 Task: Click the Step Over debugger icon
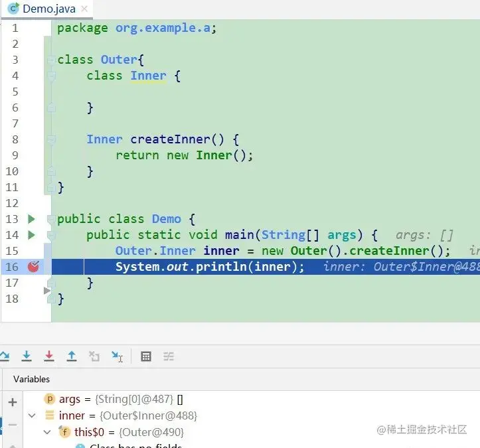(4, 356)
